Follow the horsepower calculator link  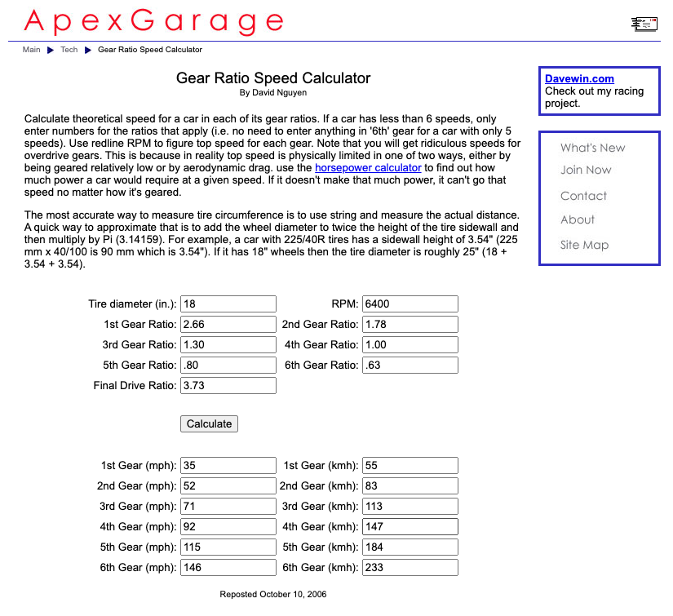[x=368, y=167]
